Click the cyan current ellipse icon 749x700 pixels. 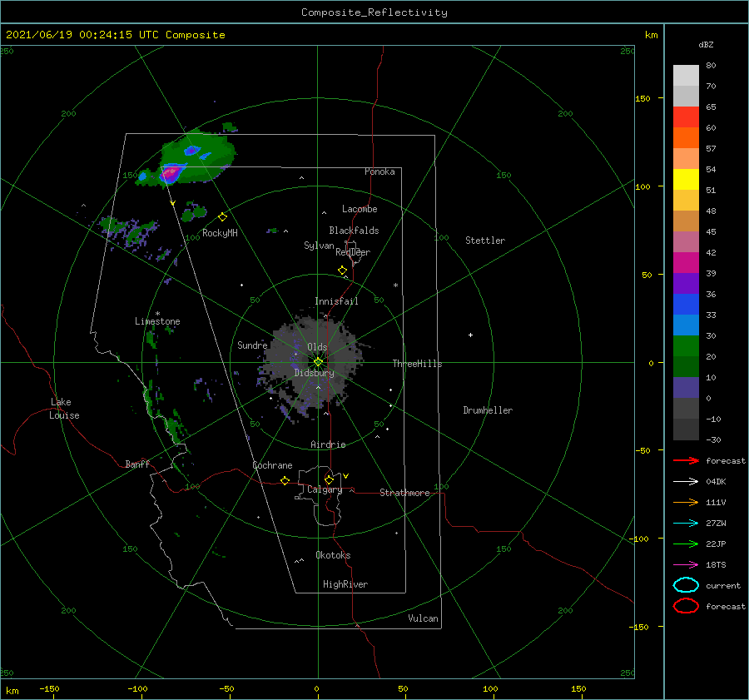[x=686, y=585]
